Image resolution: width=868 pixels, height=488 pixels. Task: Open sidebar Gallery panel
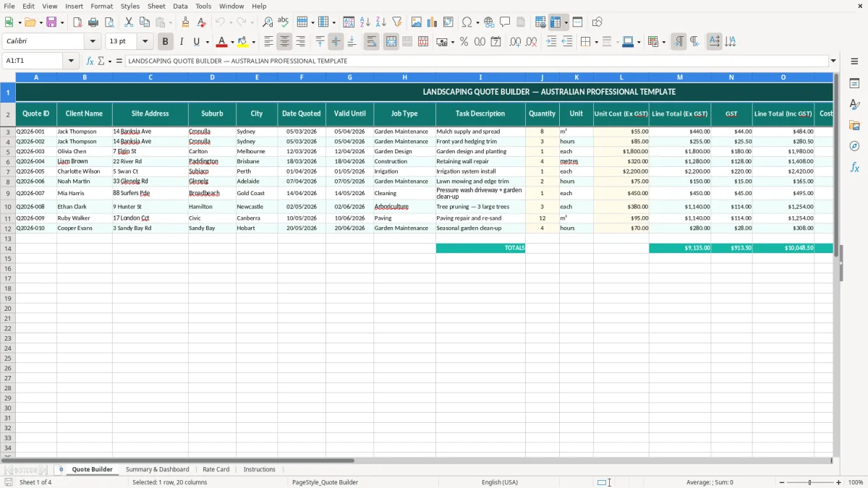854,126
